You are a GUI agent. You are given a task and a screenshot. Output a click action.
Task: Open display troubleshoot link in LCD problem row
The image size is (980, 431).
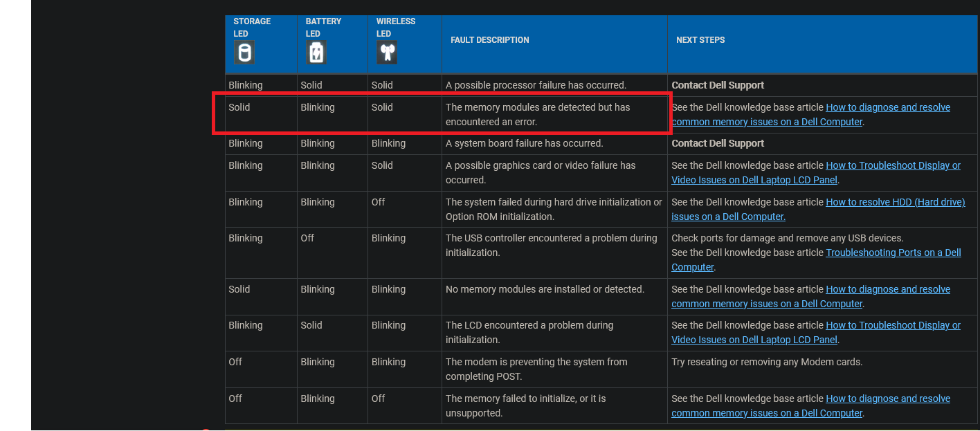816,333
